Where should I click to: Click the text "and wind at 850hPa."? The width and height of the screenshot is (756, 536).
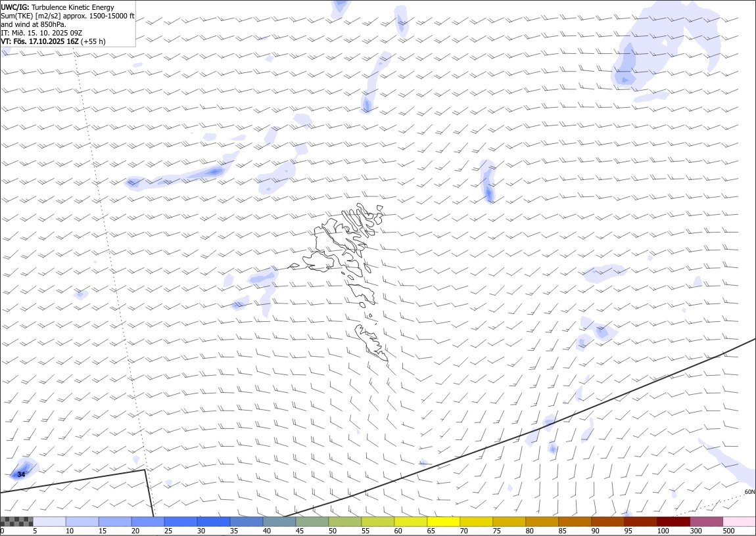point(34,24)
